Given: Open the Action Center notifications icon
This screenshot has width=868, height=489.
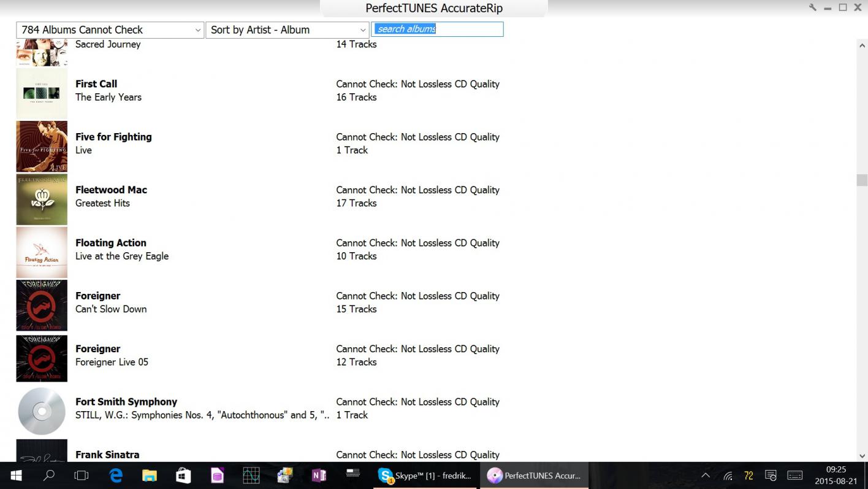Looking at the screenshot, I should (x=771, y=476).
